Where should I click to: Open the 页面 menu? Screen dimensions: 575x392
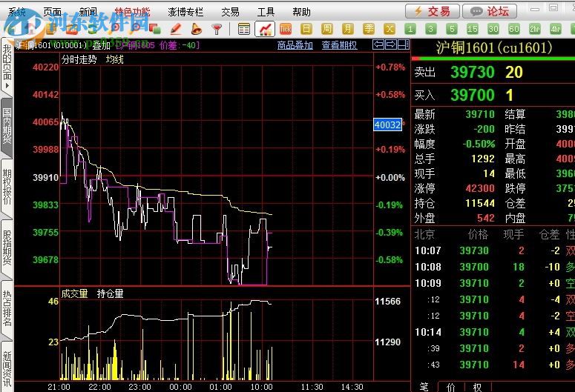(x=52, y=12)
